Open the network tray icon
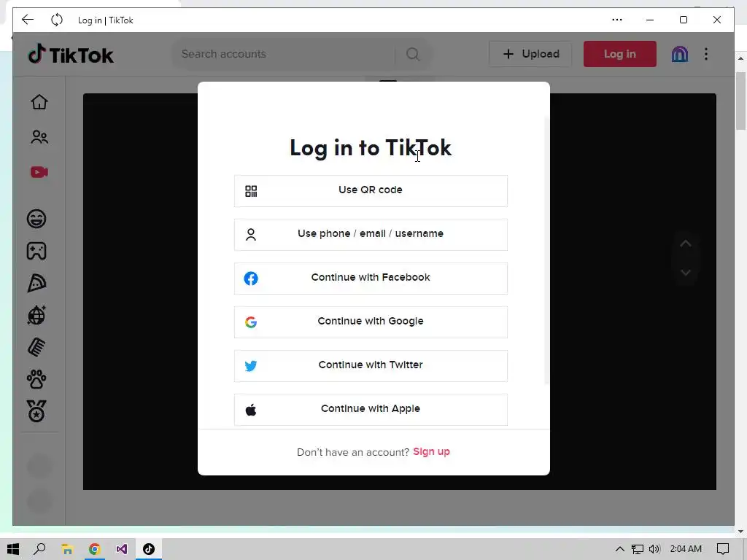 click(638, 549)
